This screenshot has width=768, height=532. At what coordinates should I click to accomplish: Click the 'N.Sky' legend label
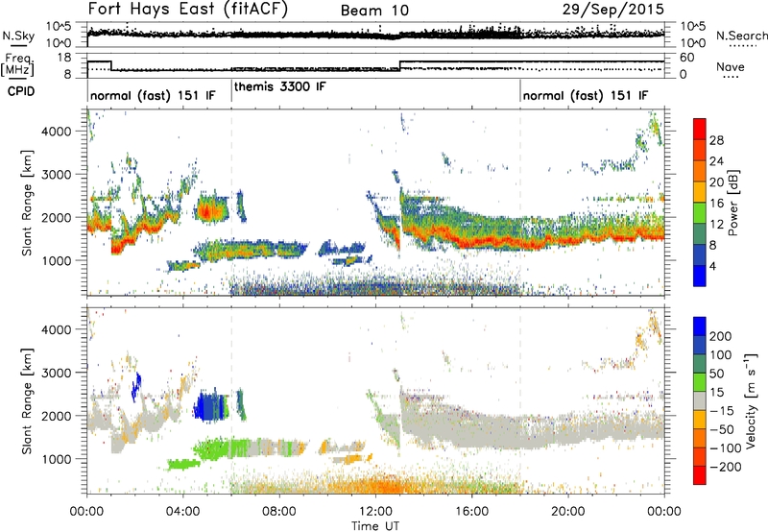[x=18, y=36]
